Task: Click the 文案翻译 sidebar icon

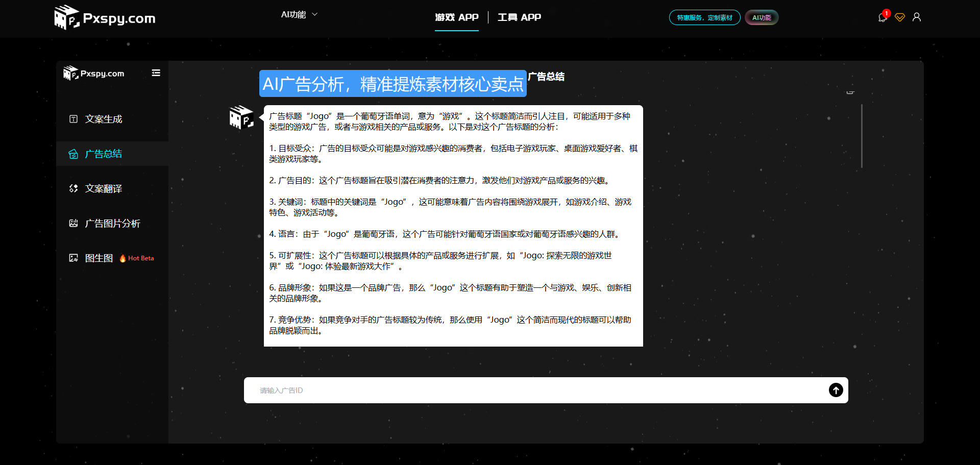Action: pyautogui.click(x=73, y=188)
